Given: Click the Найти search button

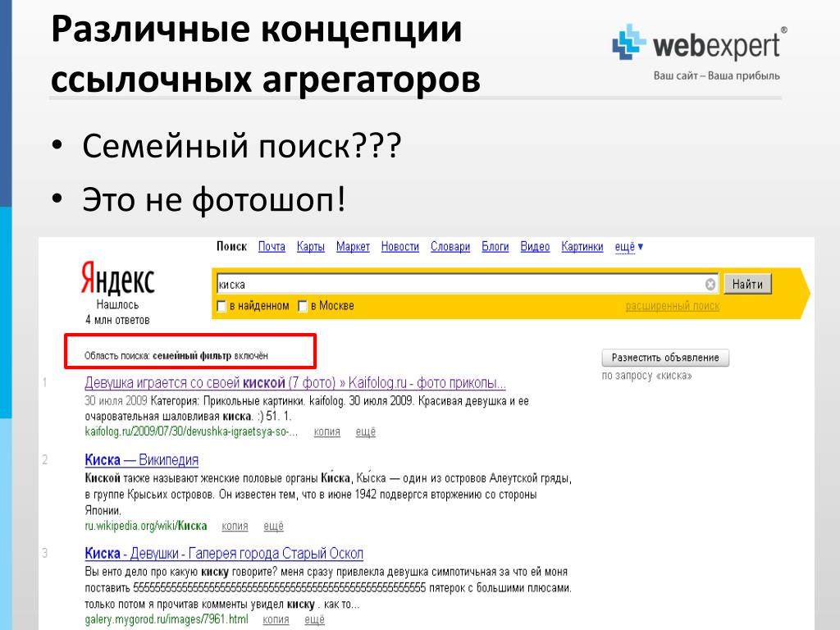Looking at the screenshot, I should [748, 284].
